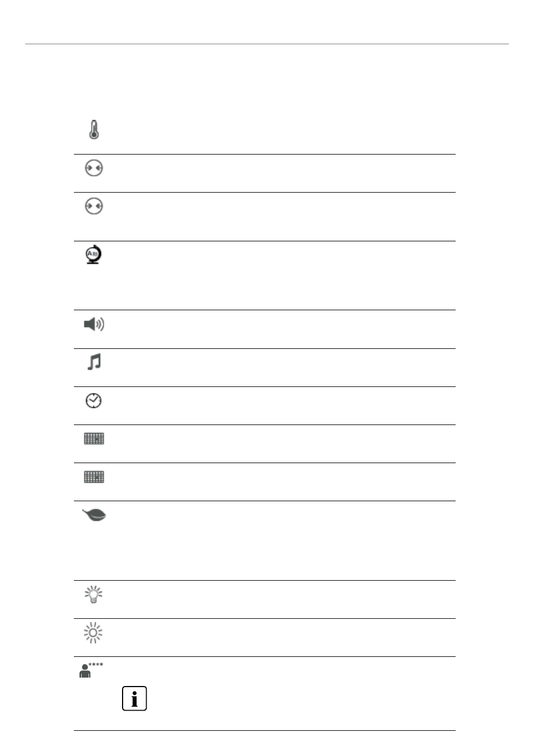Select the leaf eco mode icon
534x756 pixels.
[94, 515]
